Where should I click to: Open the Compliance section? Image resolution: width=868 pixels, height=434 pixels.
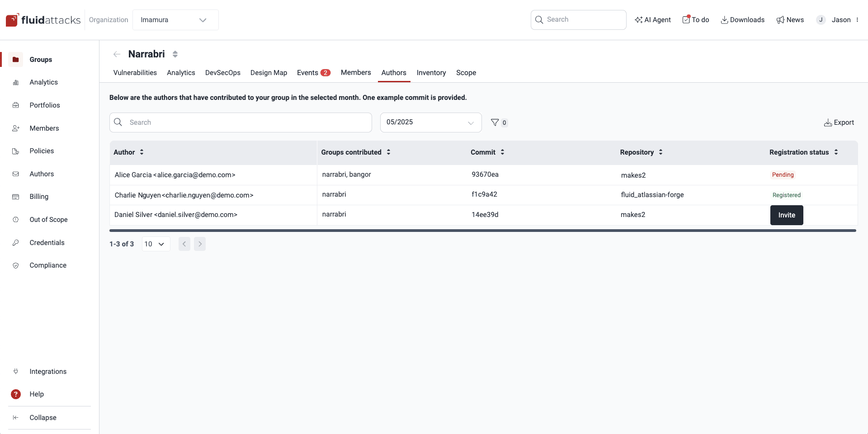(x=47, y=265)
